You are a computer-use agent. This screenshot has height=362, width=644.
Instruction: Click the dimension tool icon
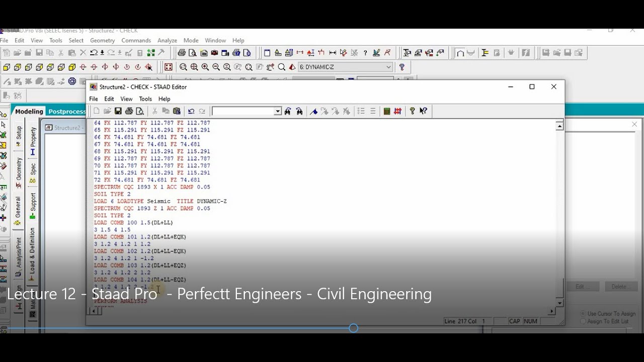pos(333,53)
